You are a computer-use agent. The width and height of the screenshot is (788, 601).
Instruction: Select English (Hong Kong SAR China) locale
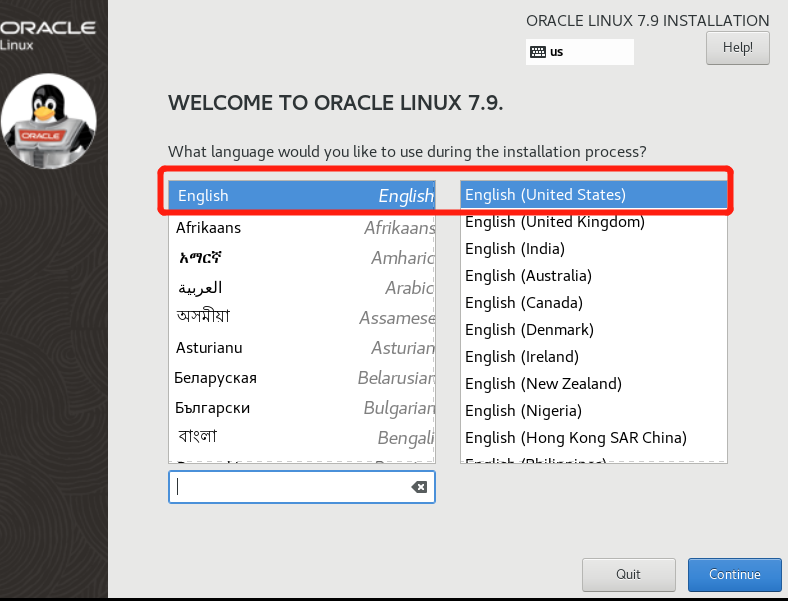(594, 438)
